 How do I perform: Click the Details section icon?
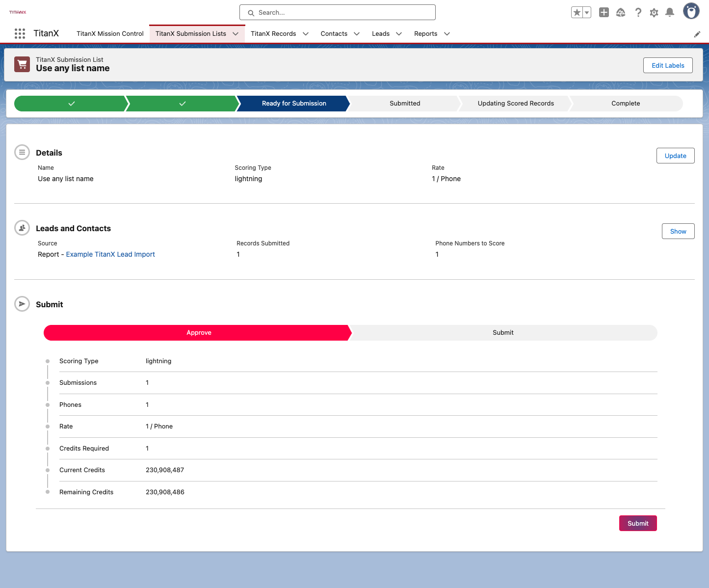tap(22, 152)
